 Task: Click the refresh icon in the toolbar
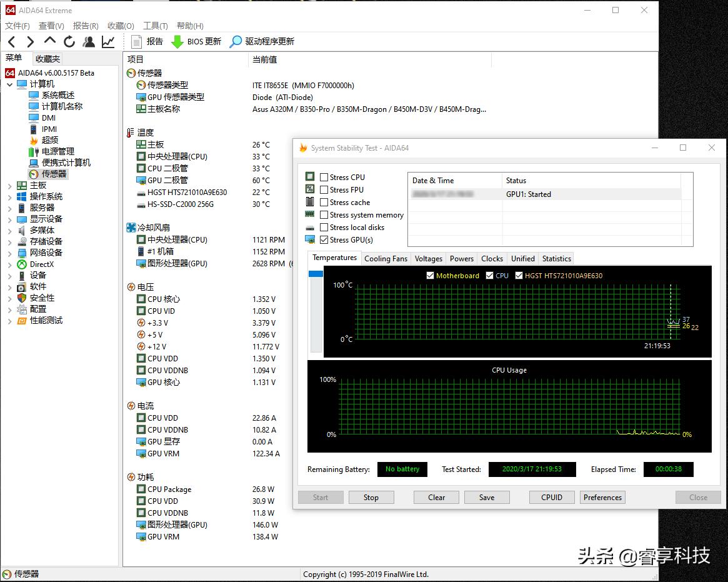pyautogui.click(x=69, y=42)
